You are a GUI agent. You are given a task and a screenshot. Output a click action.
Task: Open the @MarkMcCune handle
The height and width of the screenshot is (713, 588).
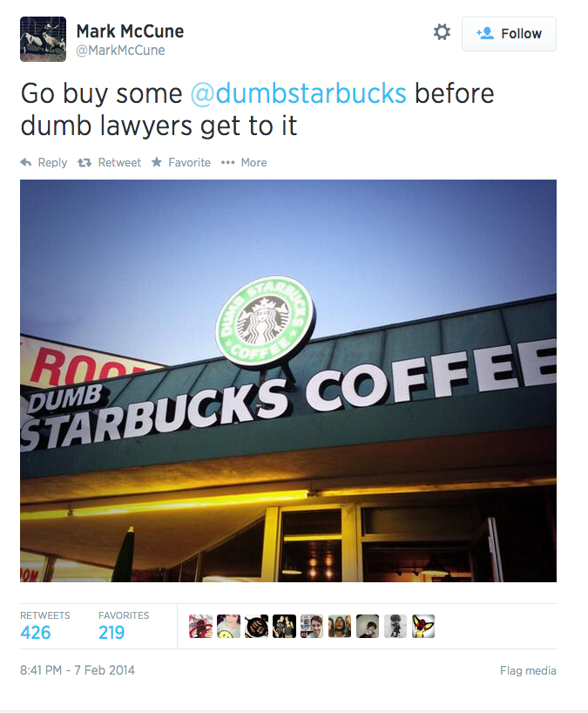click(x=120, y=51)
